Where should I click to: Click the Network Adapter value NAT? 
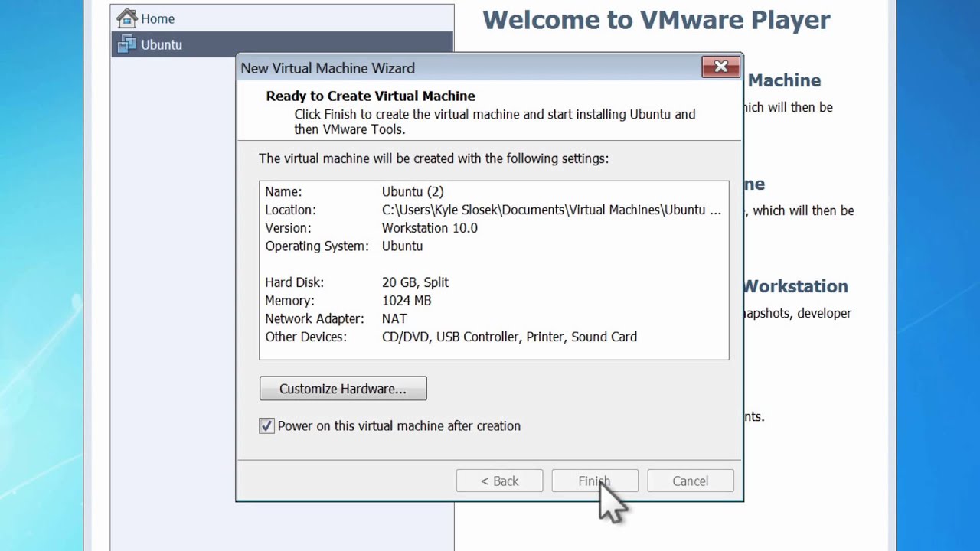(x=394, y=319)
